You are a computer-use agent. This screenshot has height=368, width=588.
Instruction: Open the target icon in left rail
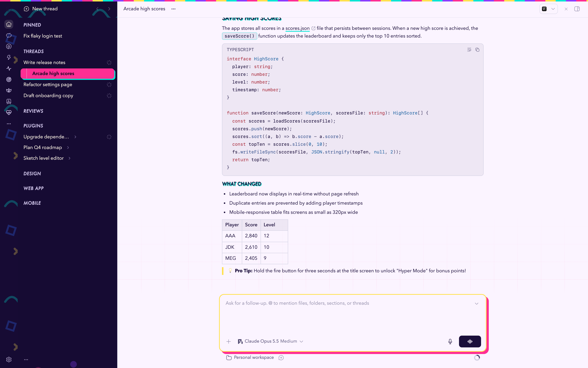[x=9, y=80]
